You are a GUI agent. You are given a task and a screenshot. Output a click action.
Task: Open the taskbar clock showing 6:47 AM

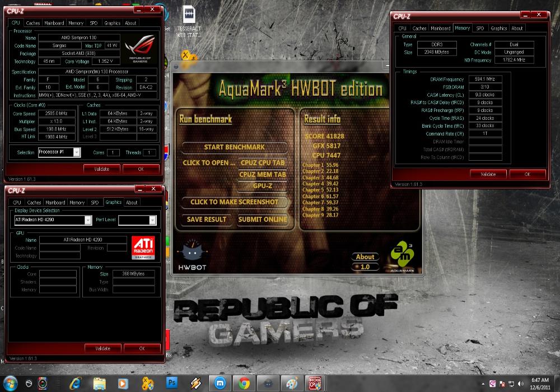pos(540,384)
